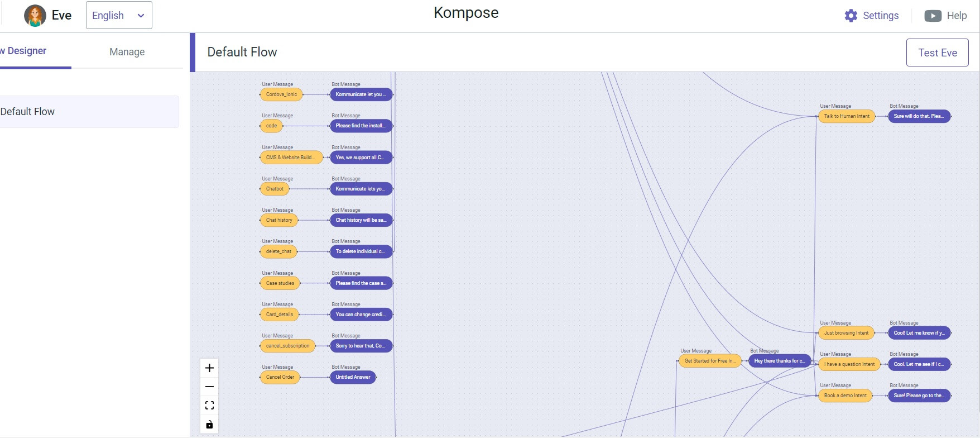Click the Book a demo Intent node
This screenshot has height=438, width=980.
[845, 396]
